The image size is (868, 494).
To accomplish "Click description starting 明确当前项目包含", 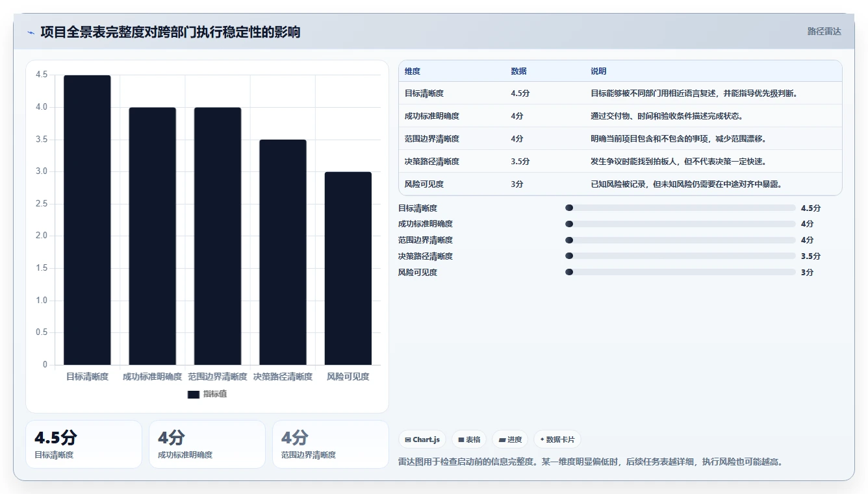I will coord(678,139).
